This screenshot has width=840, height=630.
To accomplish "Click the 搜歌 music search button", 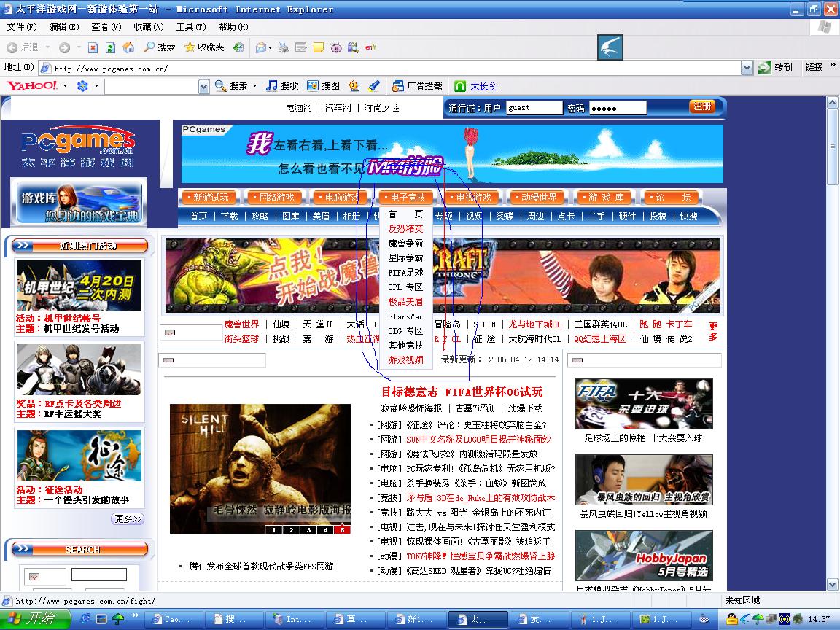I will coord(282,86).
